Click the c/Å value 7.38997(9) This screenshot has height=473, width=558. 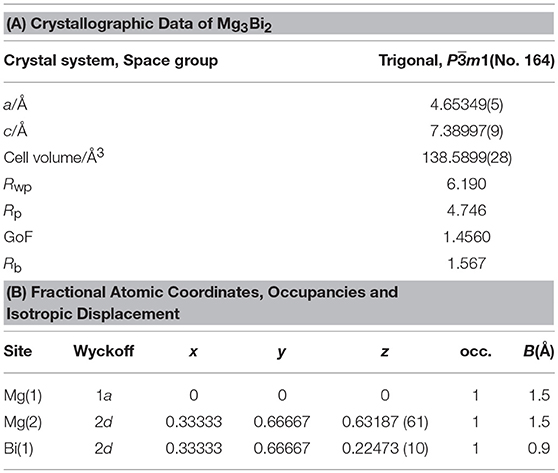(467, 131)
